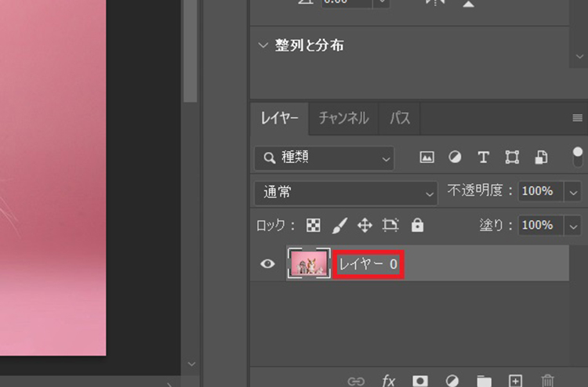The image size is (588, 387).
Task: Click the 不透明度 100% value field
Action: (x=541, y=191)
